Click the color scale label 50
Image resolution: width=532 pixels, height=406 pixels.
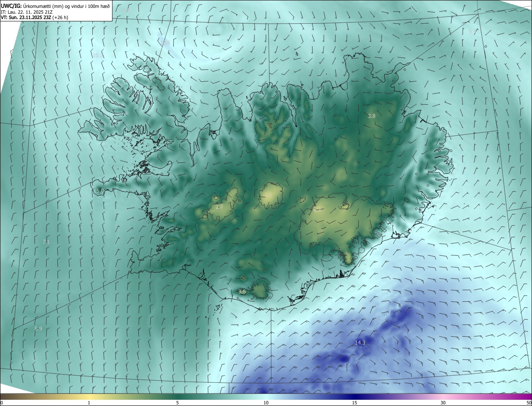[x=529, y=403]
